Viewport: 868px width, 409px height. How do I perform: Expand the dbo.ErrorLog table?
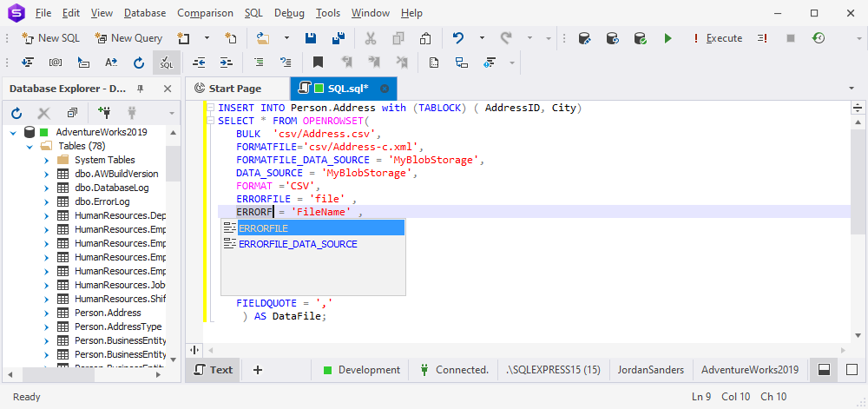tap(47, 201)
